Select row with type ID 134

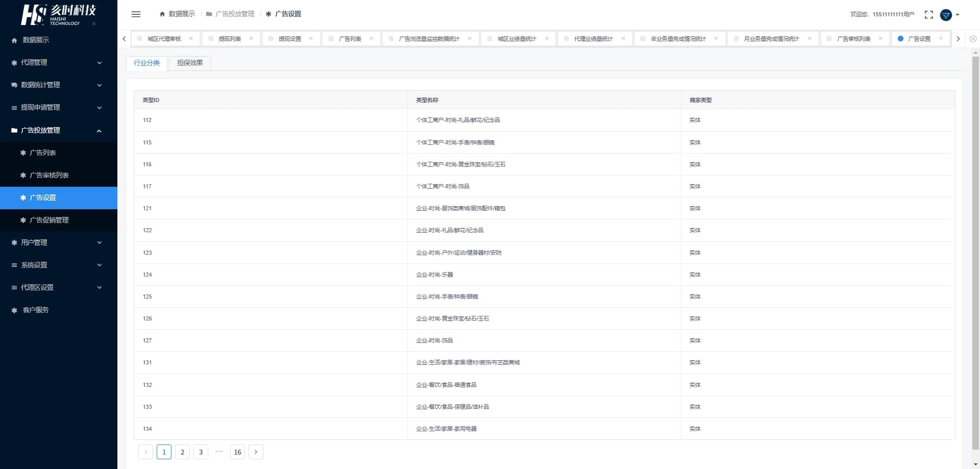[x=545, y=429]
